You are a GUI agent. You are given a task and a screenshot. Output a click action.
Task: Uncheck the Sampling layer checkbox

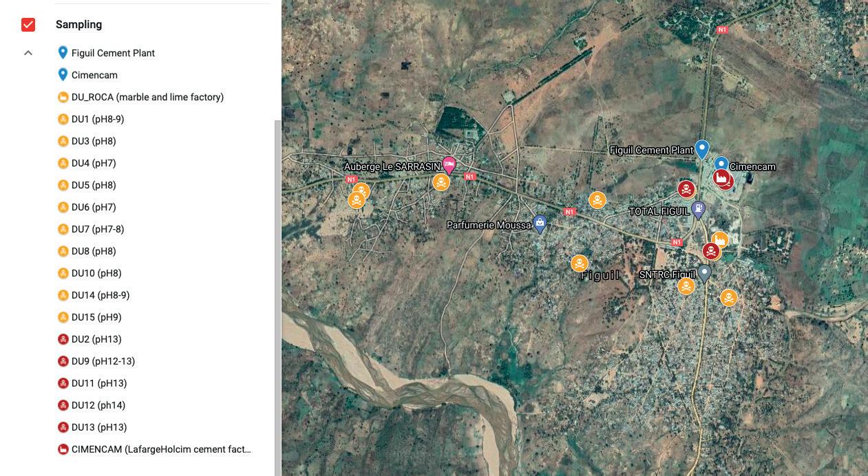(x=28, y=25)
